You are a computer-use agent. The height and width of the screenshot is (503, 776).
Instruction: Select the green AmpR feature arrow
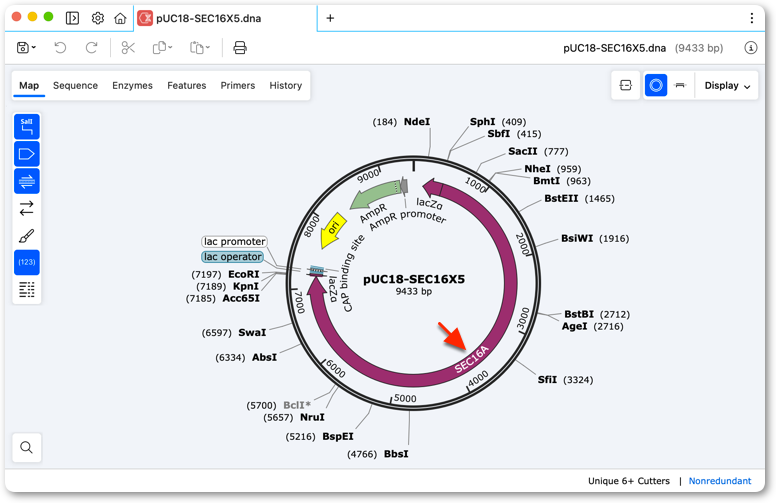pyautogui.click(x=376, y=196)
